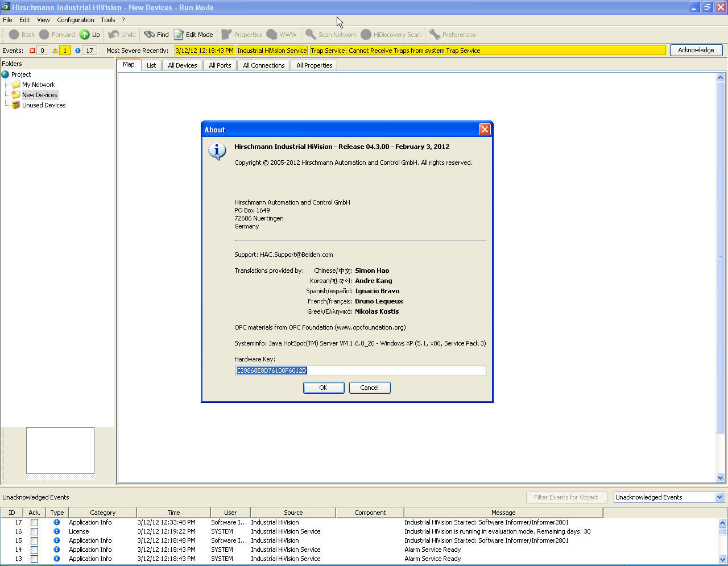Open Find with the binoculars icon

point(150,35)
